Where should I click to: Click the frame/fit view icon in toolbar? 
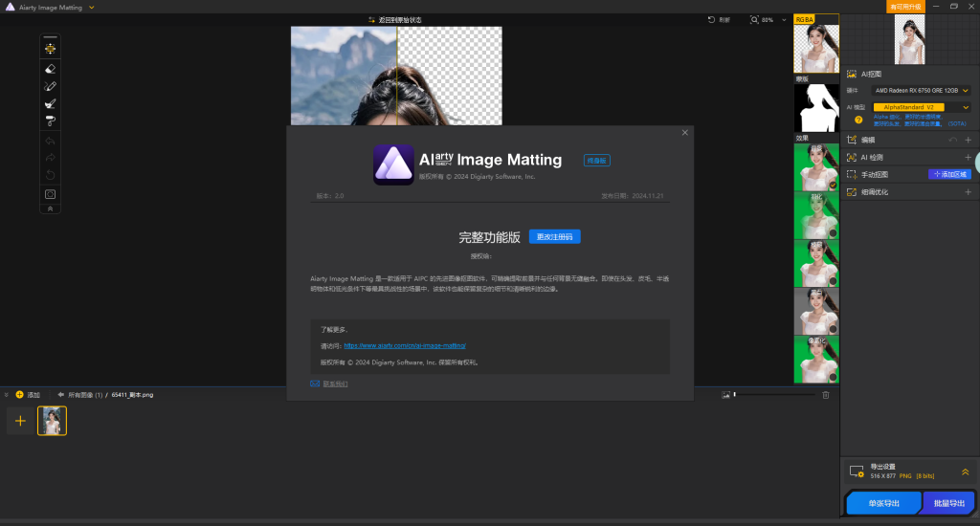click(51, 193)
